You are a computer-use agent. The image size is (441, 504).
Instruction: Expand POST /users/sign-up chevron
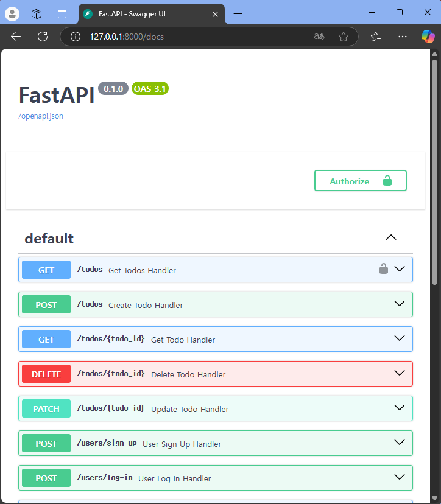(x=399, y=443)
